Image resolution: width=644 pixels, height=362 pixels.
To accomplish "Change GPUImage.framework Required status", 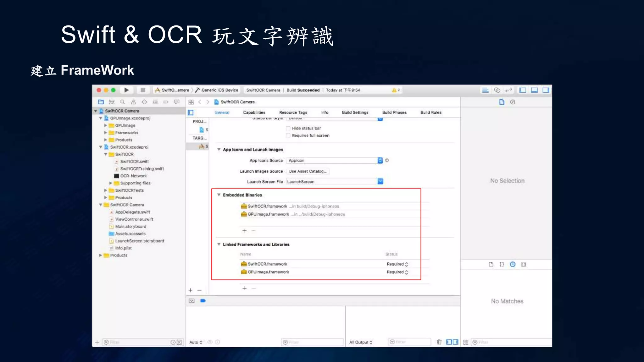I will [397, 272].
